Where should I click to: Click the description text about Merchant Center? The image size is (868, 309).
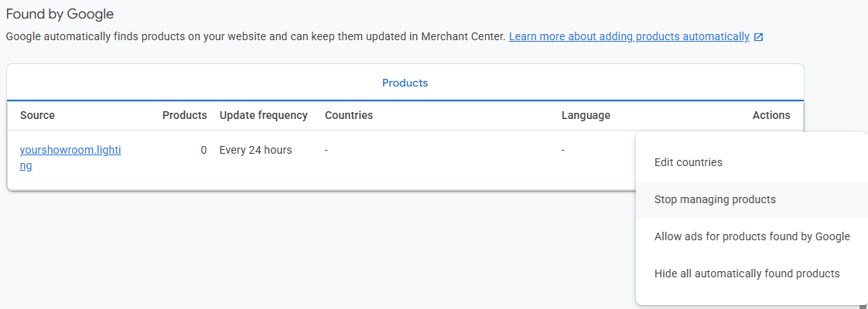[256, 36]
